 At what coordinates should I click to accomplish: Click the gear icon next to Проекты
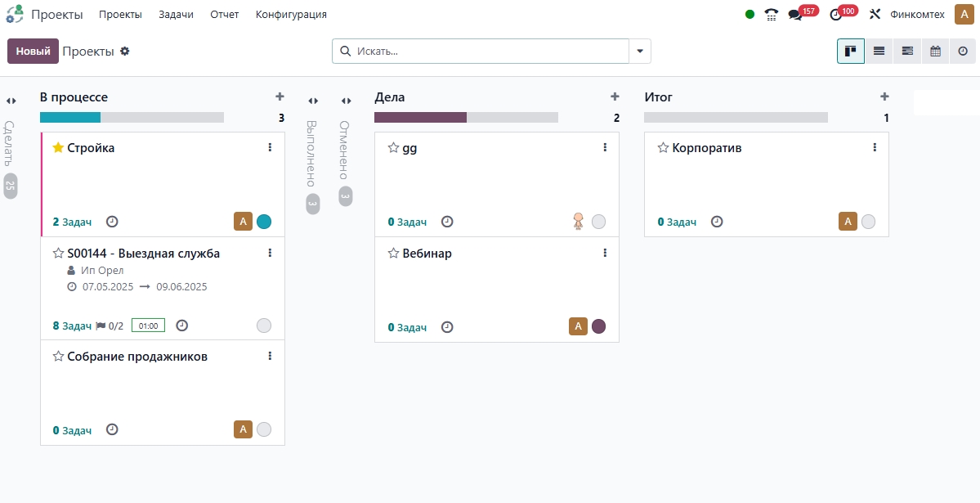[x=125, y=52]
